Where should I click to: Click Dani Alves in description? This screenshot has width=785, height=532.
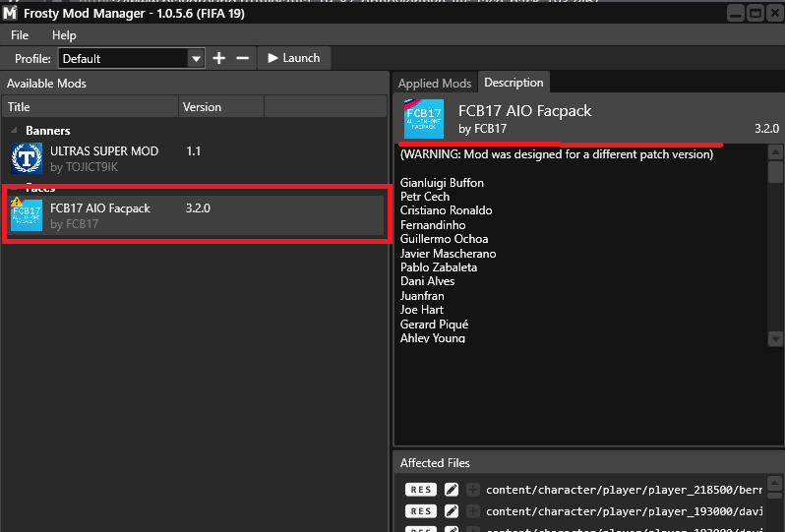[x=428, y=281]
